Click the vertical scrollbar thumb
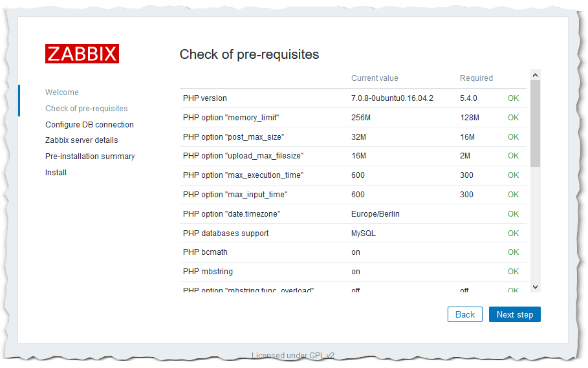 (x=535, y=123)
